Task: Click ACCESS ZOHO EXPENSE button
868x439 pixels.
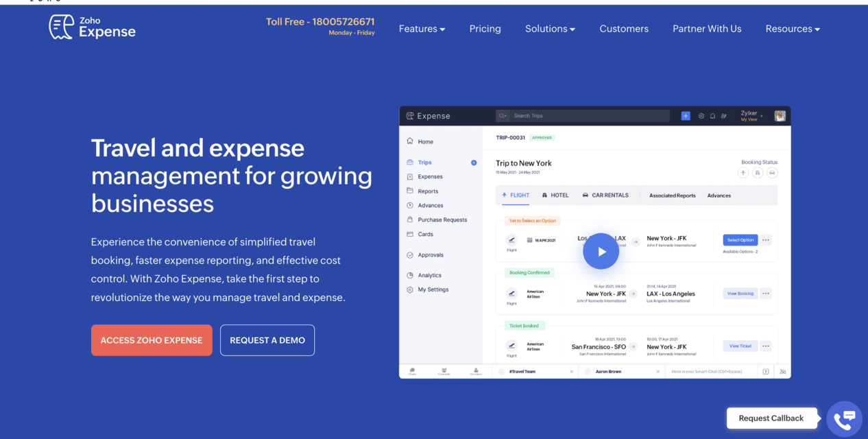Action: tap(152, 340)
